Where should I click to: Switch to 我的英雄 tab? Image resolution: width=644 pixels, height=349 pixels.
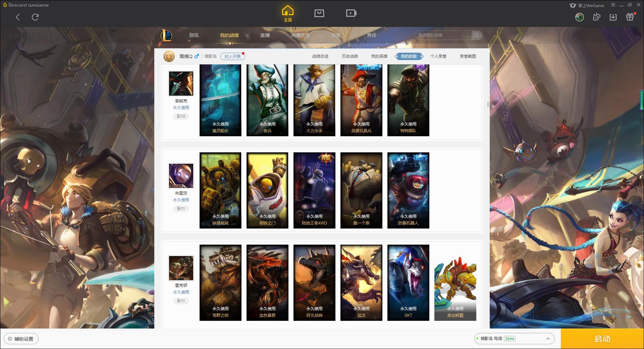pos(379,56)
